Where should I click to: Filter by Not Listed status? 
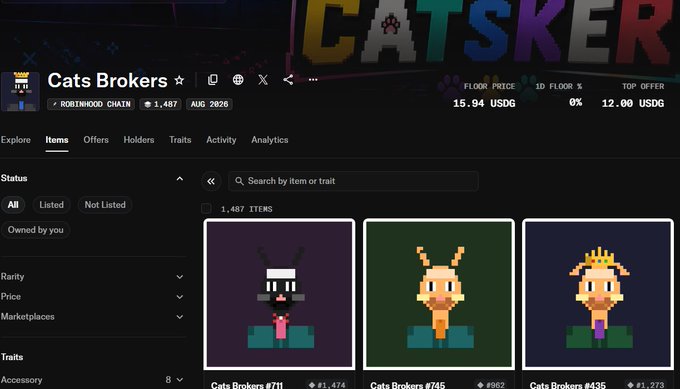tap(105, 205)
